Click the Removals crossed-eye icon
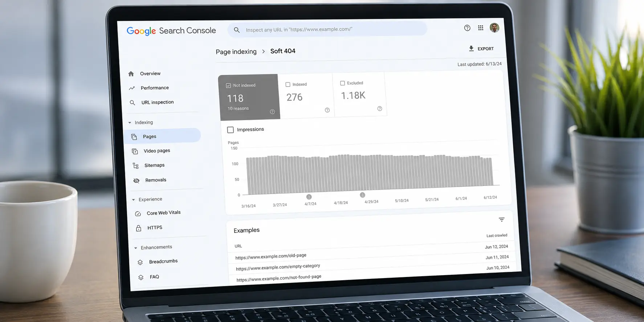644x322 pixels. 136,180
